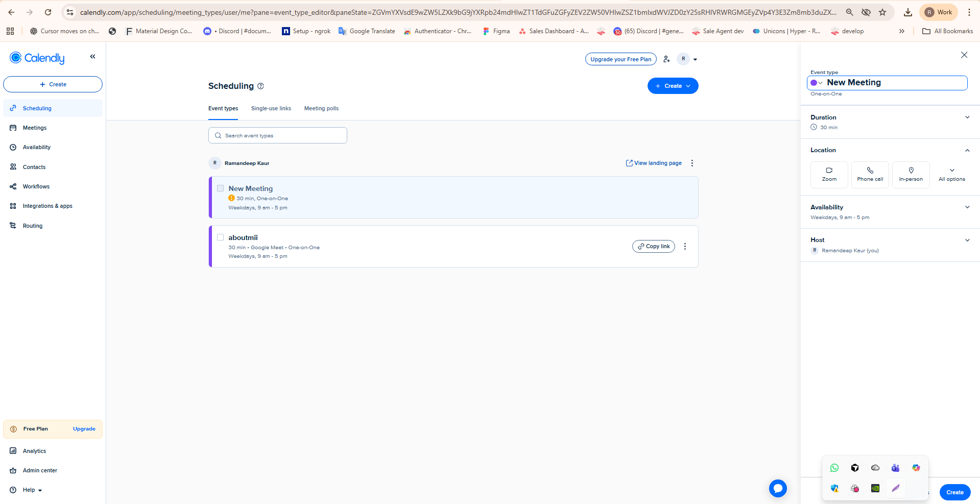Screen dimensions: 980x504
Task: Click the Search event types field
Action: pyautogui.click(x=277, y=135)
